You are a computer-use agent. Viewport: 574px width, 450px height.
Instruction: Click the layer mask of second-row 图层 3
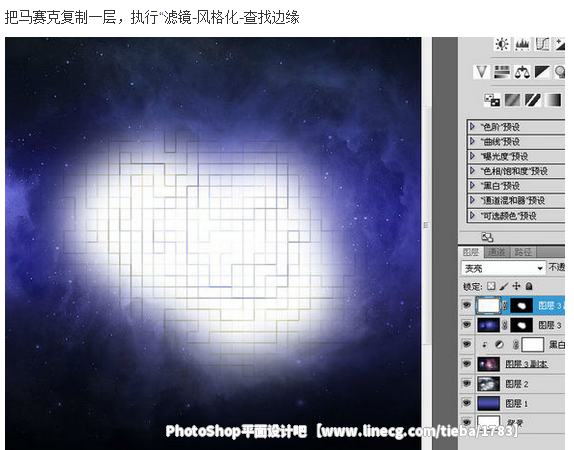click(x=521, y=325)
